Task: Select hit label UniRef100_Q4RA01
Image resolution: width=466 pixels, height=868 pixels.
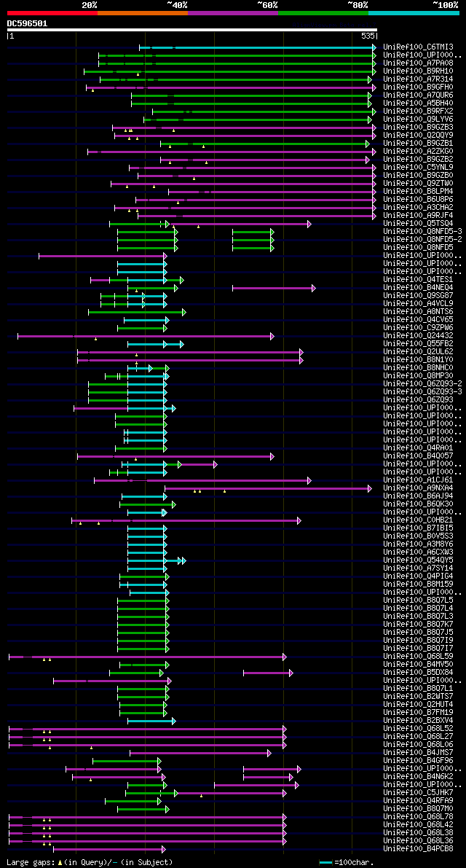Action: point(418,447)
